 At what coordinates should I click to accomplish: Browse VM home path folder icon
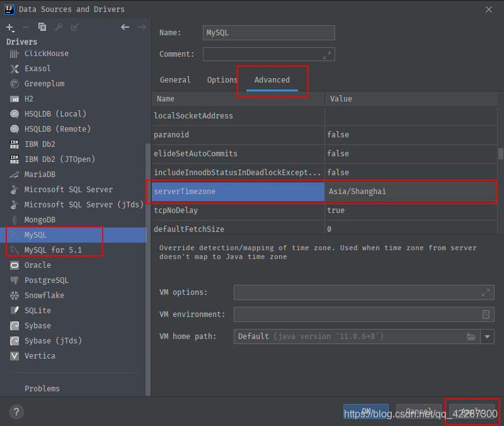pyautogui.click(x=471, y=337)
